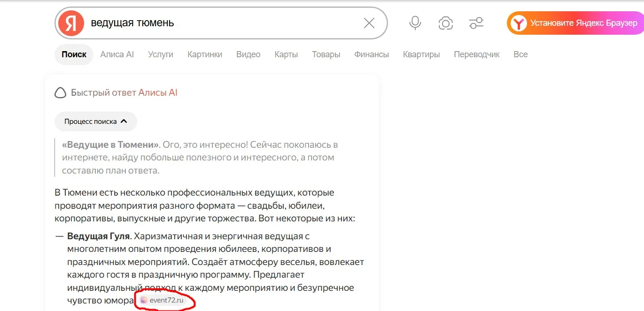This screenshot has width=644, height=311.
Task: Click the bold Ведущая Гуля heading
Action: (98, 236)
